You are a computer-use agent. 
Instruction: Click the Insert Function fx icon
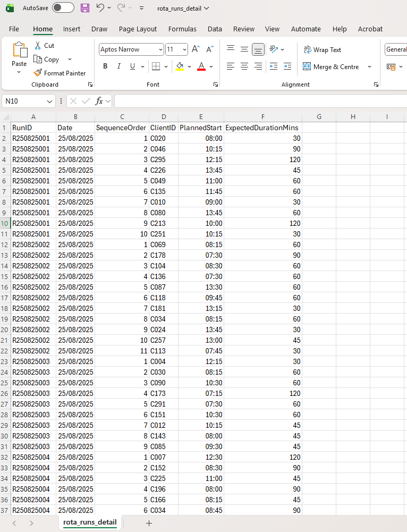[x=99, y=101]
